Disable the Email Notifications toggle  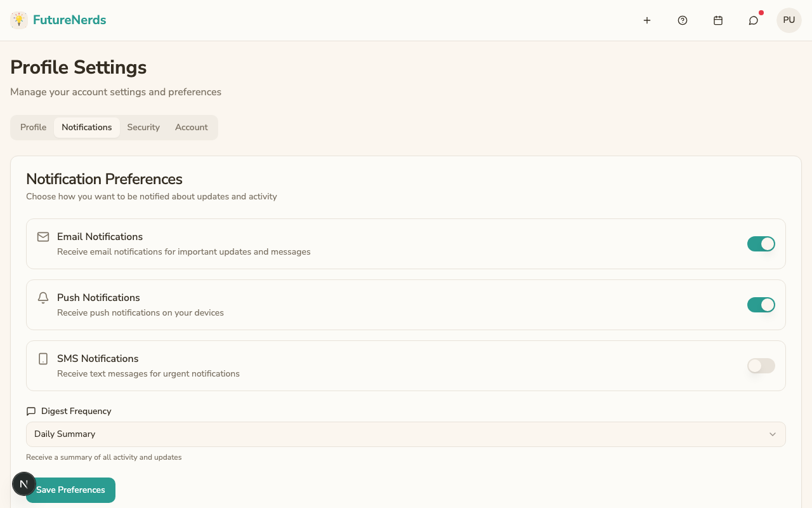[x=761, y=244]
